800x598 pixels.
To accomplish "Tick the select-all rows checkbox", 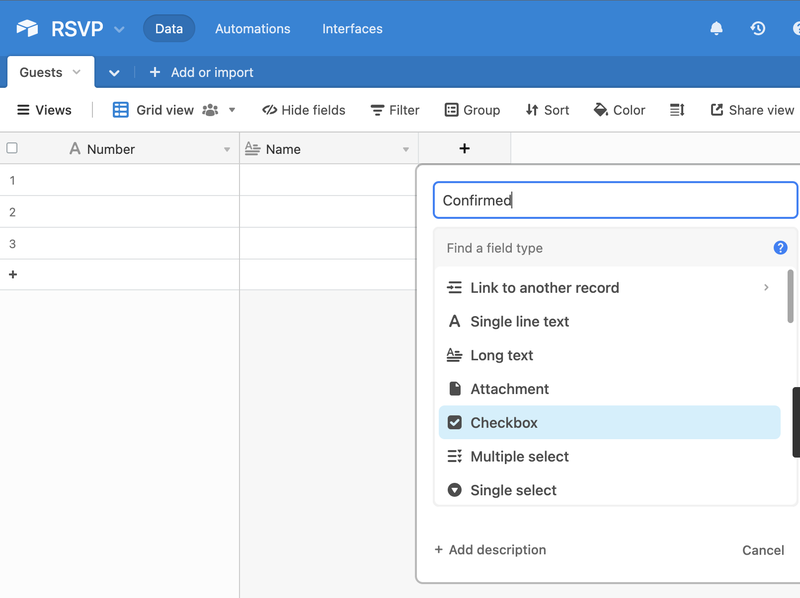I will coord(12,148).
